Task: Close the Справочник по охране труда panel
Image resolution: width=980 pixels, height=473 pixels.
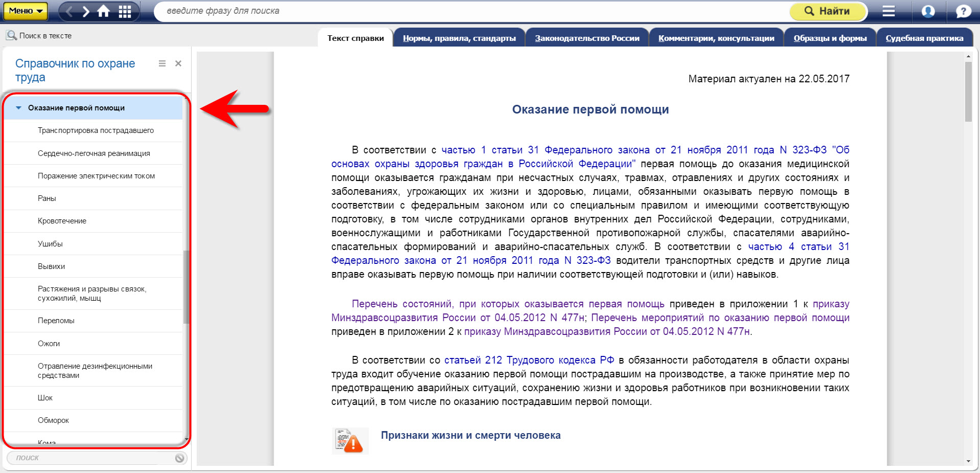Action: (178, 63)
